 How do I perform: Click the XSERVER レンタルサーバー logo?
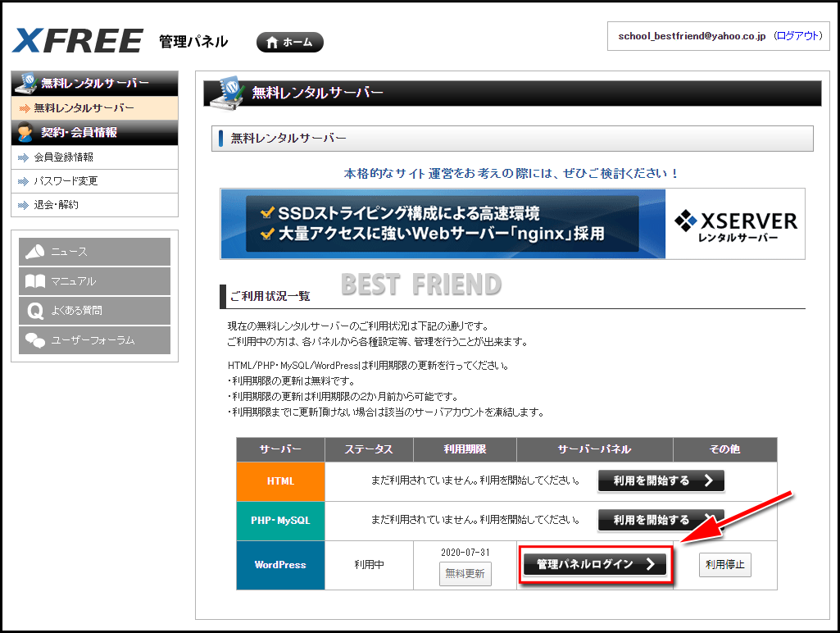tap(736, 225)
